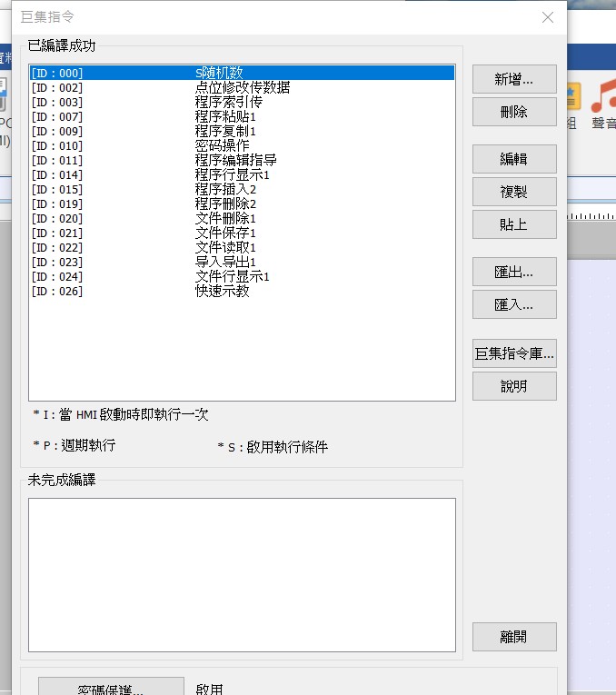
Task: Click 匯出... to export macros
Action: pos(513,271)
